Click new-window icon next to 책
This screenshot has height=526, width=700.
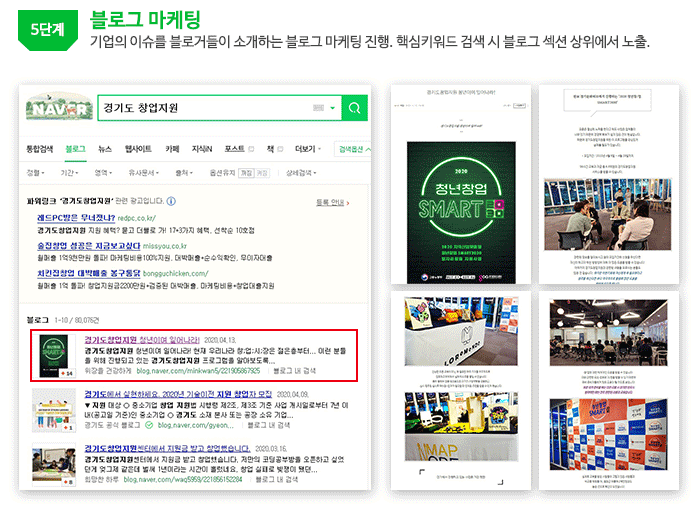(280, 149)
